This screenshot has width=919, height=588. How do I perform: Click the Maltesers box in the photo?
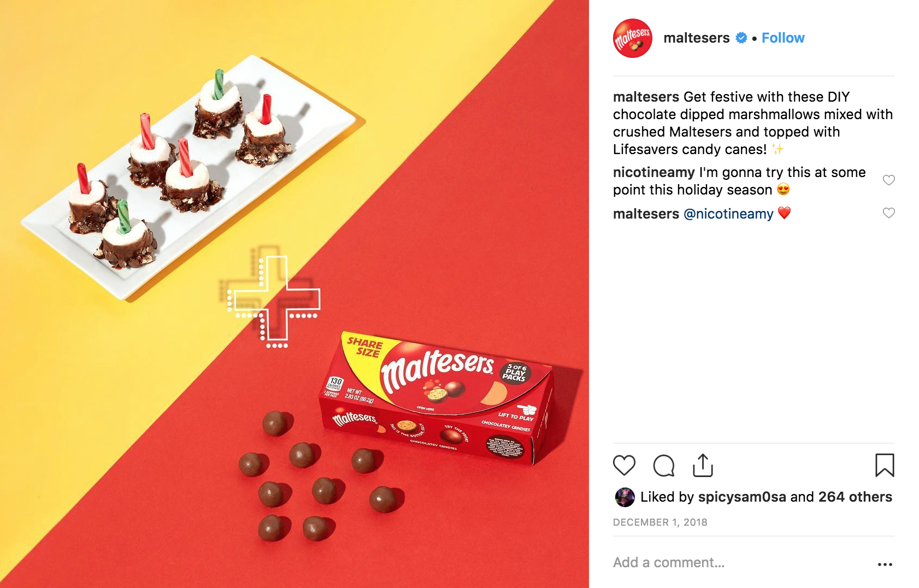(437, 397)
